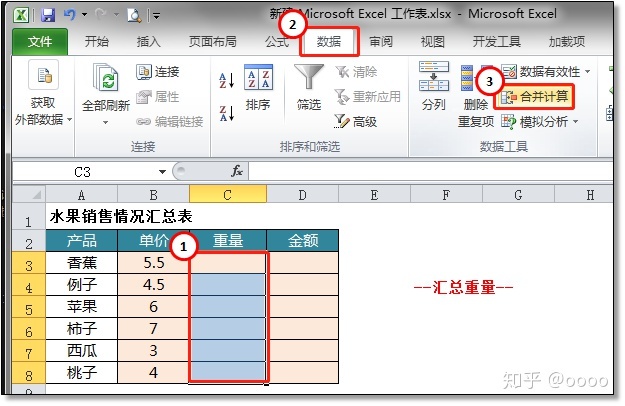Click the Name Box showing C3

83,172
